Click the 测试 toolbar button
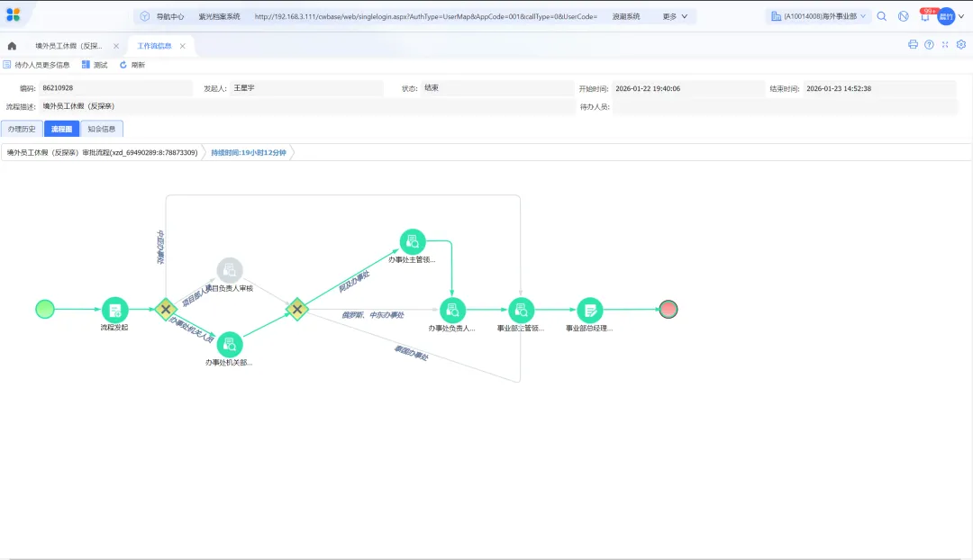This screenshot has height=560, width=973. tap(95, 65)
